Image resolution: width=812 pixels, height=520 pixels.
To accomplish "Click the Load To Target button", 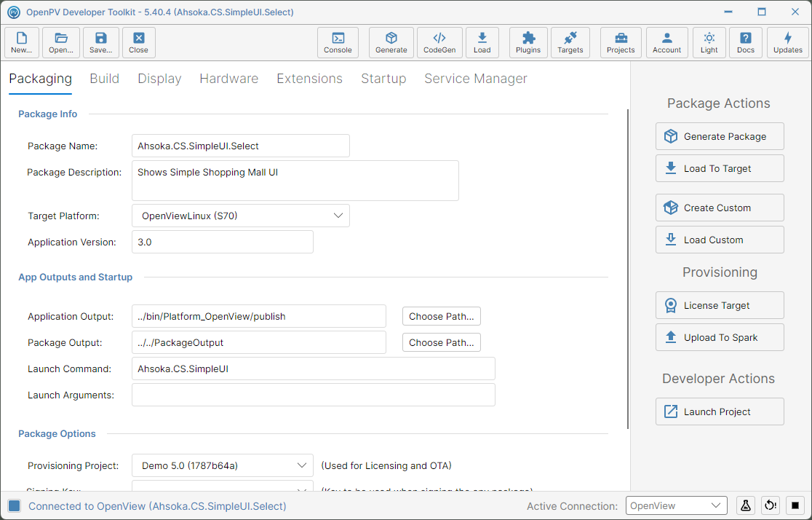I will [x=720, y=168].
